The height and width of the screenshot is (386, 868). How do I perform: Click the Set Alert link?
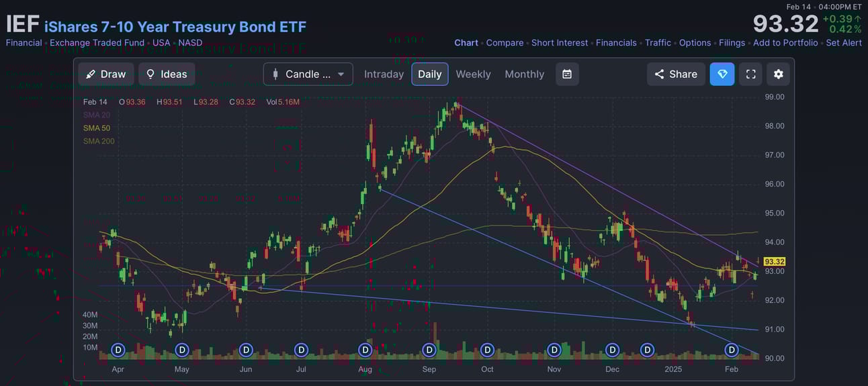click(844, 42)
